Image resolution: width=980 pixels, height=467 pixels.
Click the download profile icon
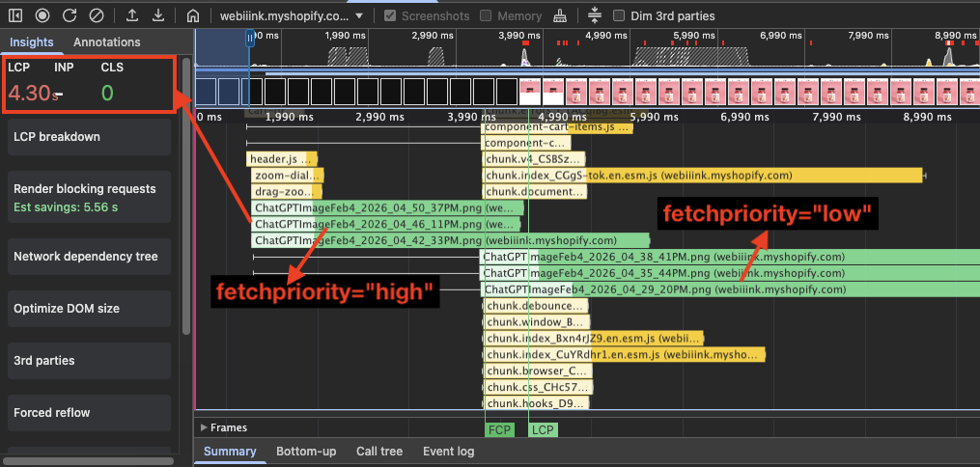click(158, 16)
